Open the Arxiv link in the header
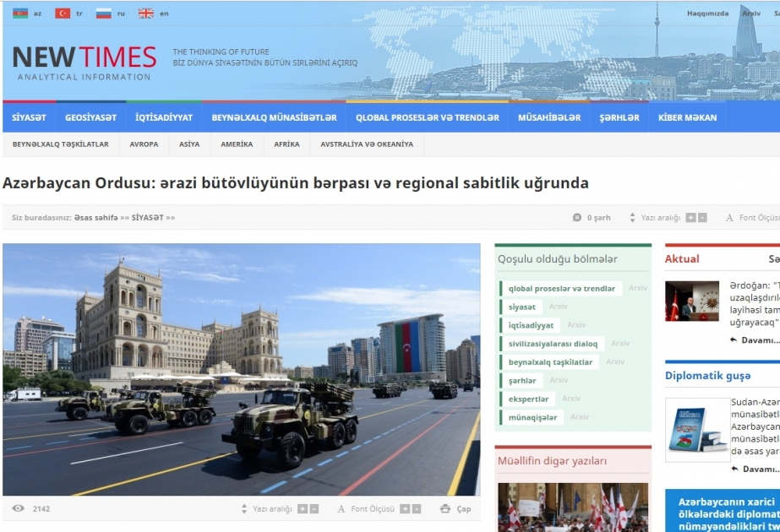780x532 pixels. point(751,14)
